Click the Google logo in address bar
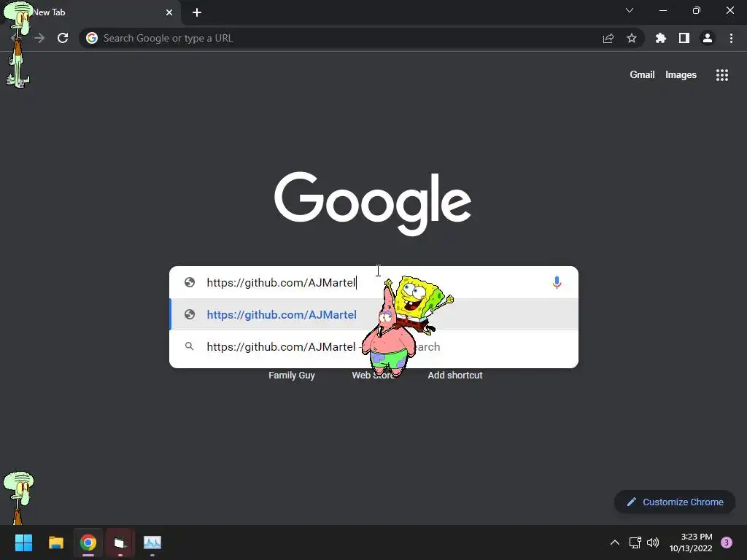747x560 pixels. pyautogui.click(x=92, y=38)
